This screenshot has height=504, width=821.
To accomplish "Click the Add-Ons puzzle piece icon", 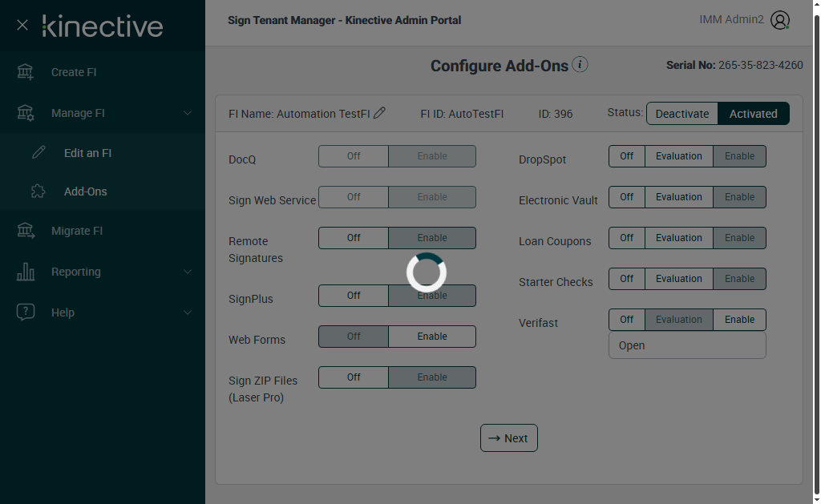I will pos(38,191).
